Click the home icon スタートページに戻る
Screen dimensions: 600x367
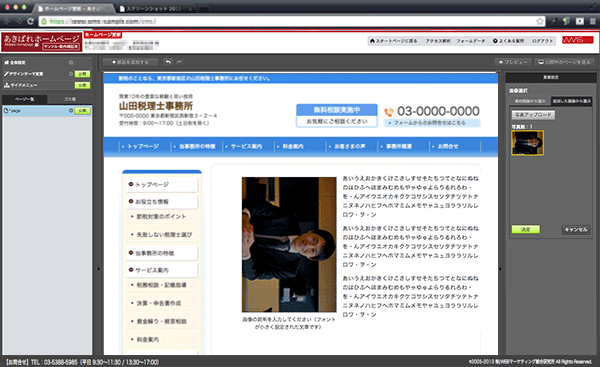pos(393,41)
